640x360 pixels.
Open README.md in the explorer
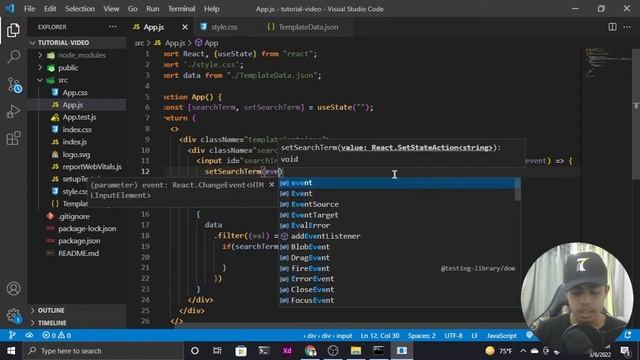coord(77,253)
